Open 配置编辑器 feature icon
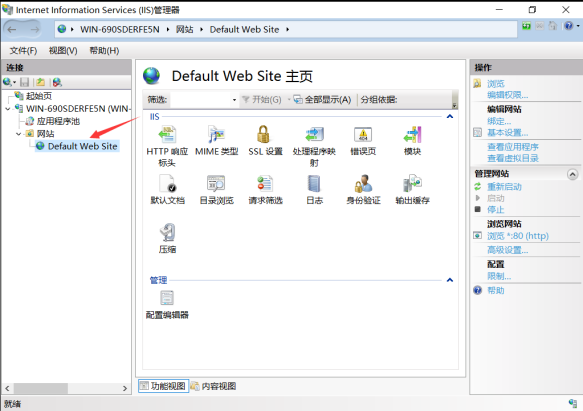The image size is (583, 411). pos(167,298)
